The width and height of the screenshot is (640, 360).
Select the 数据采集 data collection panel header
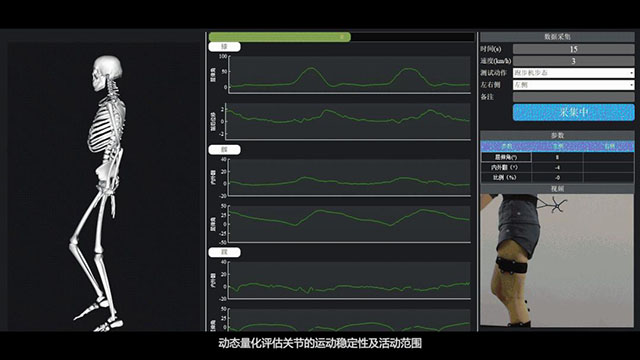click(x=557, y=37)
